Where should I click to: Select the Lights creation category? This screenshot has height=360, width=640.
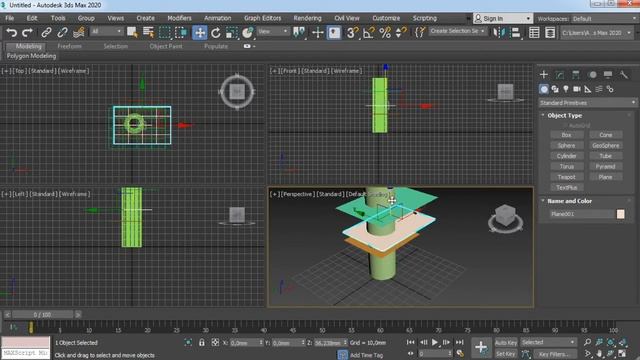(x=566, y=89)
